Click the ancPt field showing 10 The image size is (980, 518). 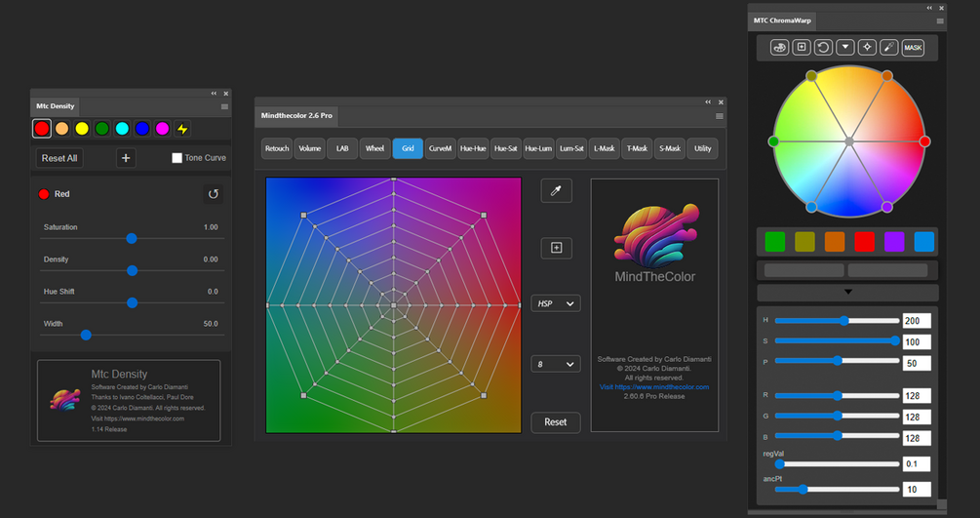point(917,490)
